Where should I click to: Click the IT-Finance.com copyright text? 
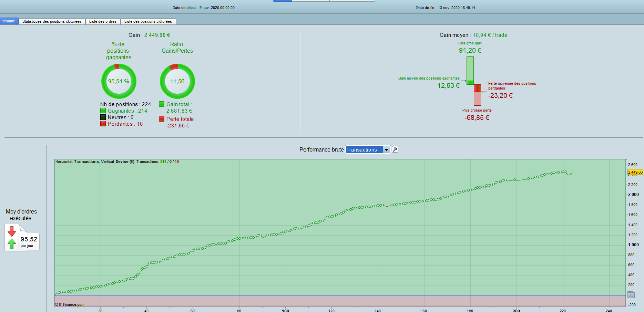[x=70, y=304]
